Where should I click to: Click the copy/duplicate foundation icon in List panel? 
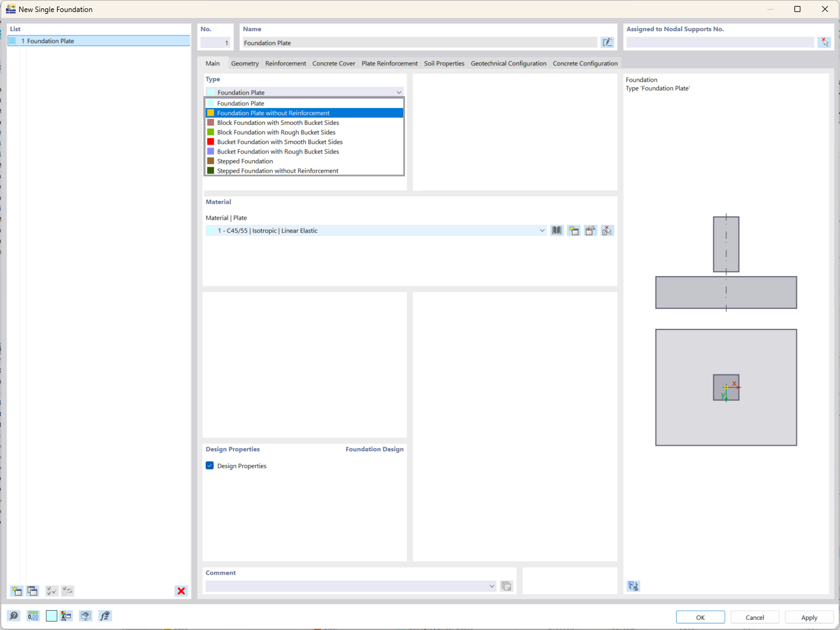click(x=32, y=591)
